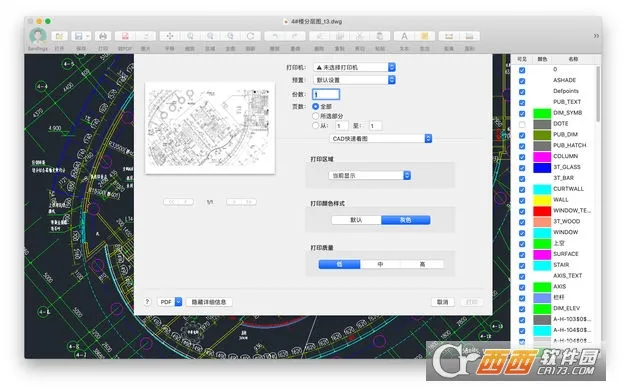Select the 从 page range radio button

click(x=316, y=125)
